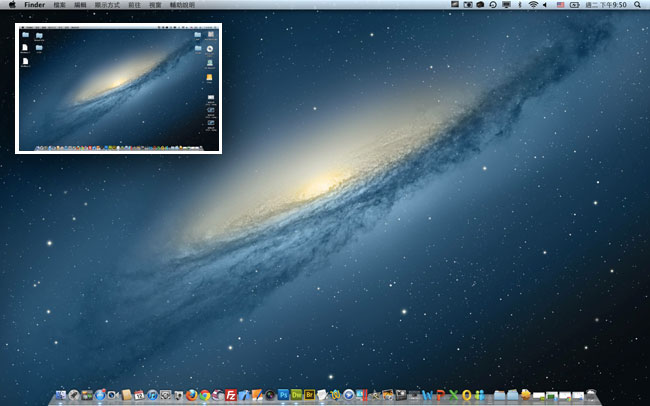Open FileZilla in the Dock
The height and width of the screenshot is (406, 650).
click(231, 395)
